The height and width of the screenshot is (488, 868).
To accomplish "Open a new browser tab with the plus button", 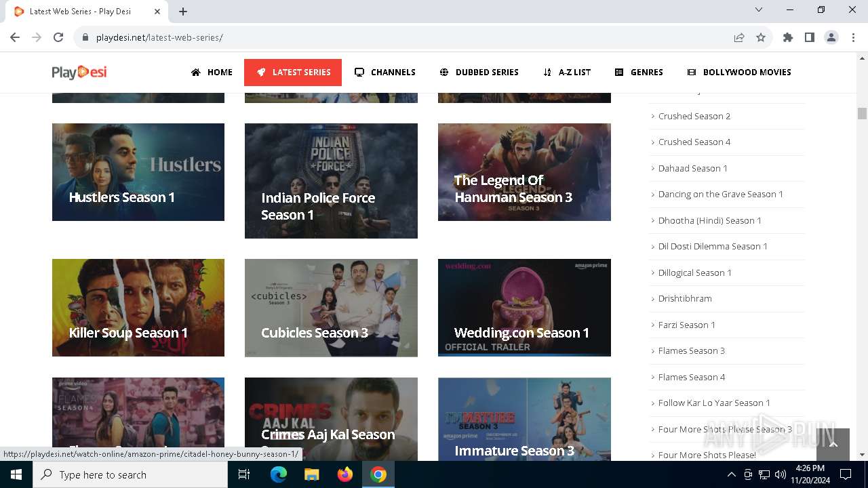I will point(183,12).
